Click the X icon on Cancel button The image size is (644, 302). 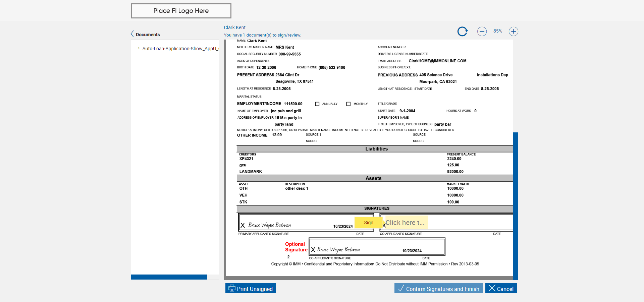pyautogui.click(x=492, y=288)
